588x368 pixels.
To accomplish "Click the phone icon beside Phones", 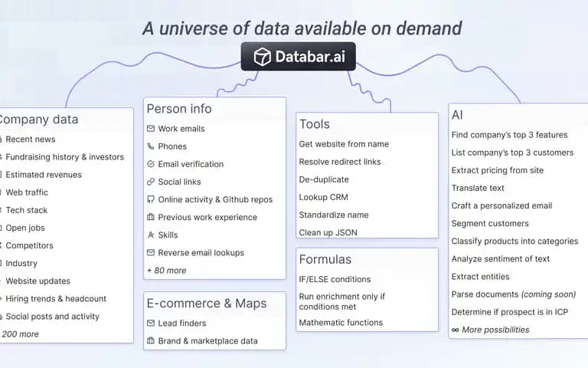I will point(151,146).
